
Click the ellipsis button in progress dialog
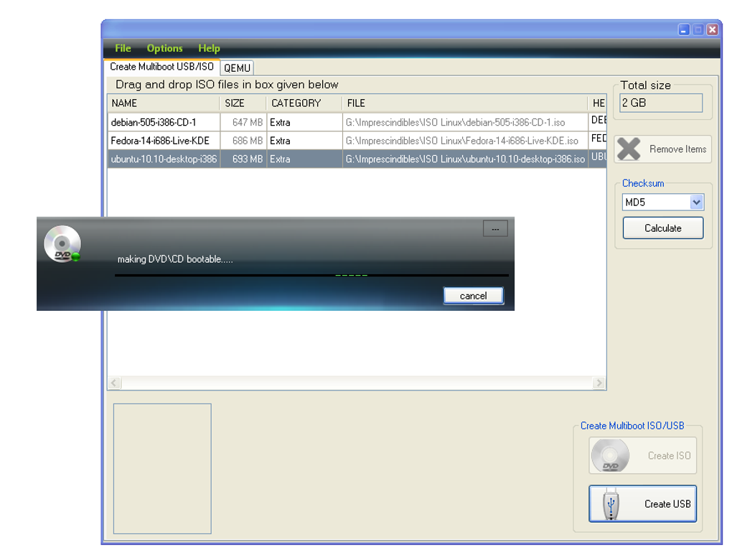tap(495, 229)
